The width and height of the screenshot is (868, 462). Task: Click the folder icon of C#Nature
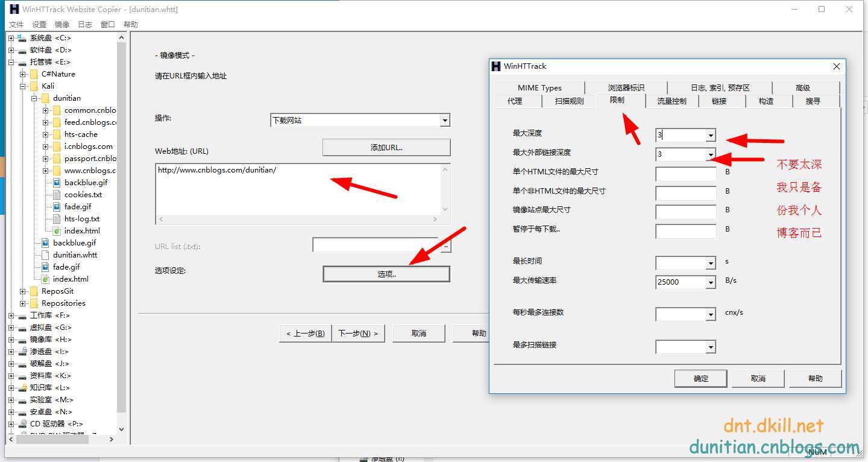34,74
